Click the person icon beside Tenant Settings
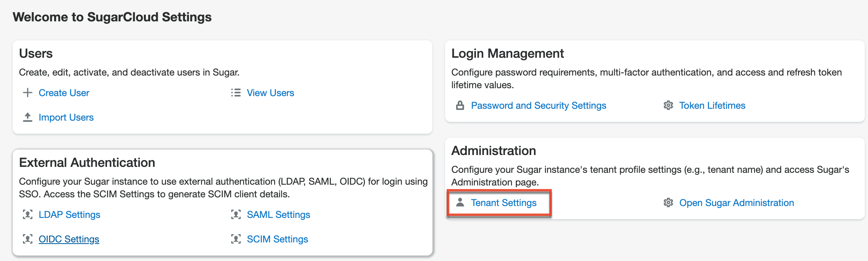The image size is (868, 261). 460,202
